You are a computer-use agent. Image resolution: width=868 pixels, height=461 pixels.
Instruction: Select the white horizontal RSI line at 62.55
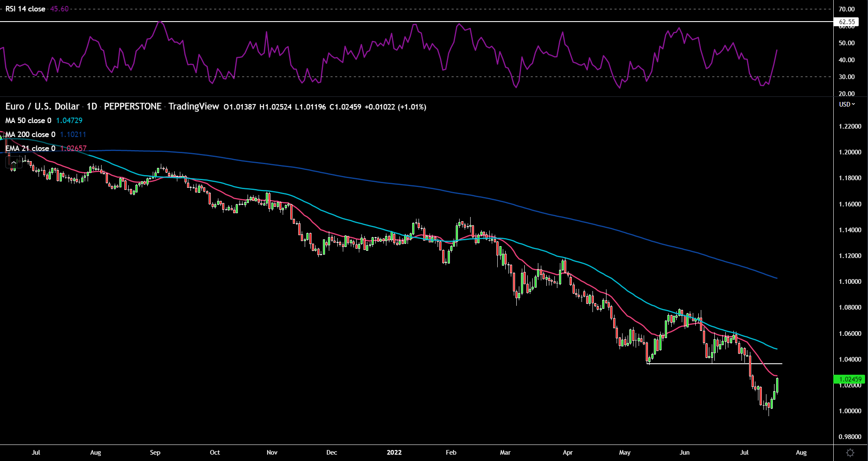click(x=416, y=22)
